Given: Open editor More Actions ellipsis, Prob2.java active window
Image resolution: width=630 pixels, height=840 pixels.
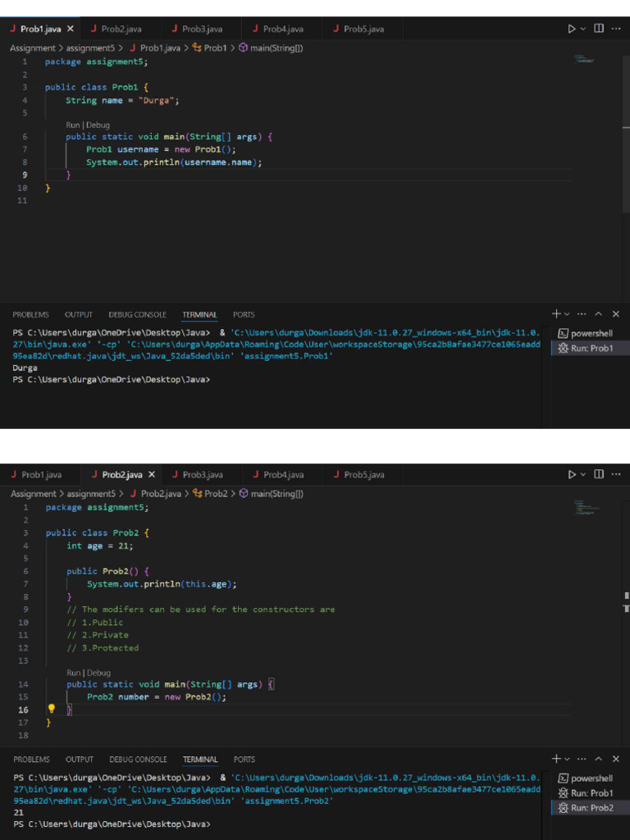Looking at the screenshot, I should tap(615, 474).
